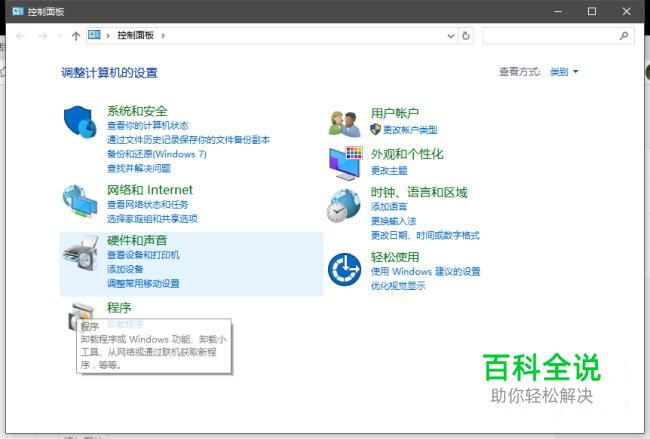Expand chevron before 控制面板 in address bar
The width and height of the screenshot is (650, 439).
[x=108, y=36]
